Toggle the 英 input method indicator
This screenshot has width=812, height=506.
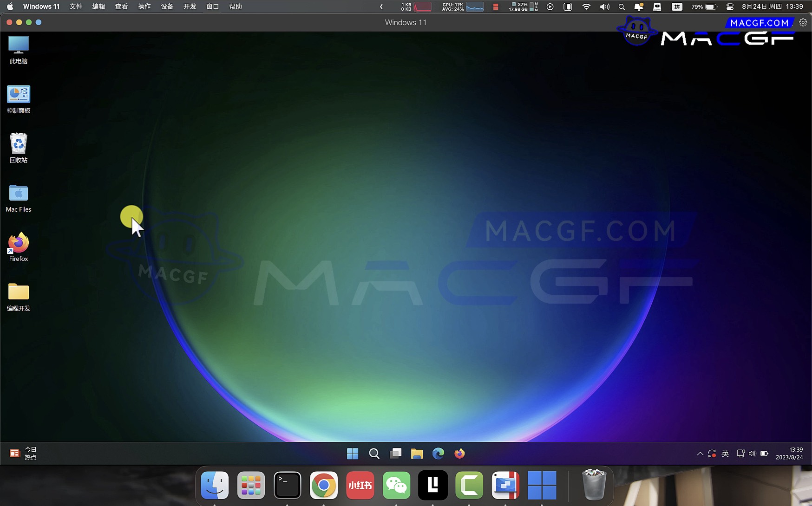(725, 454)
